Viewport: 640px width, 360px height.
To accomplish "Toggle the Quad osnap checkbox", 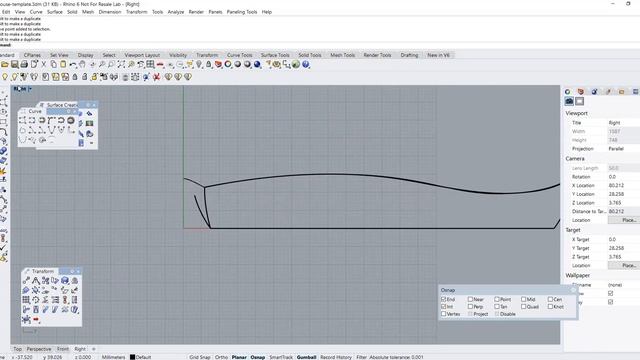I will [x=524, y=307].
